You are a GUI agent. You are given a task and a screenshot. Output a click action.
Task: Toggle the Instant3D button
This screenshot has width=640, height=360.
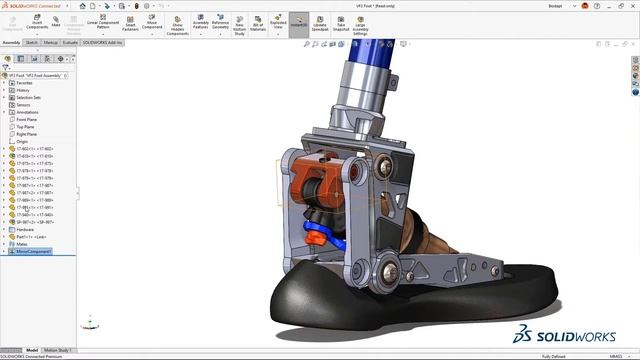point(299,24)
